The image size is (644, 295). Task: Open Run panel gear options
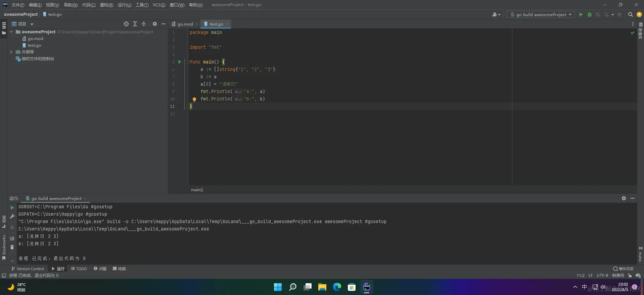pos(624,198)
